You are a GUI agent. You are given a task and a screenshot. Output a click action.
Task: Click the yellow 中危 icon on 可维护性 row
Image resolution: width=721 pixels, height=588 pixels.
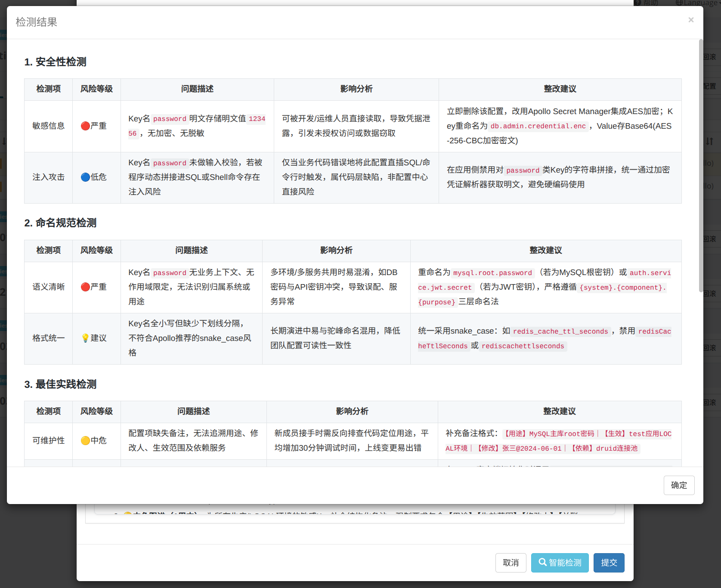click(x=85, y=440)
